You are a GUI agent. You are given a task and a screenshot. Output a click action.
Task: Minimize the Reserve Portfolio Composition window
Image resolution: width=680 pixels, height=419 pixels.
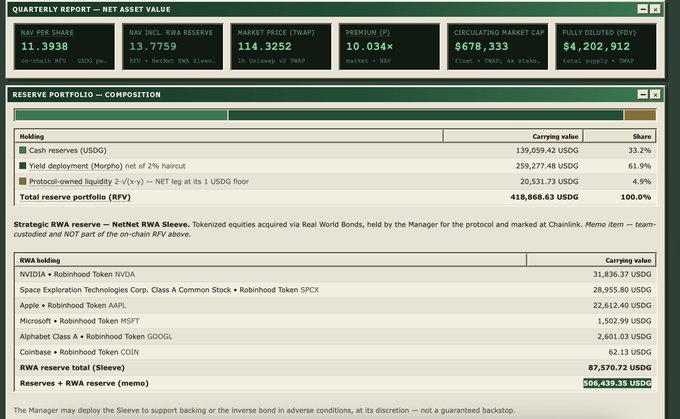pos(643,94)
